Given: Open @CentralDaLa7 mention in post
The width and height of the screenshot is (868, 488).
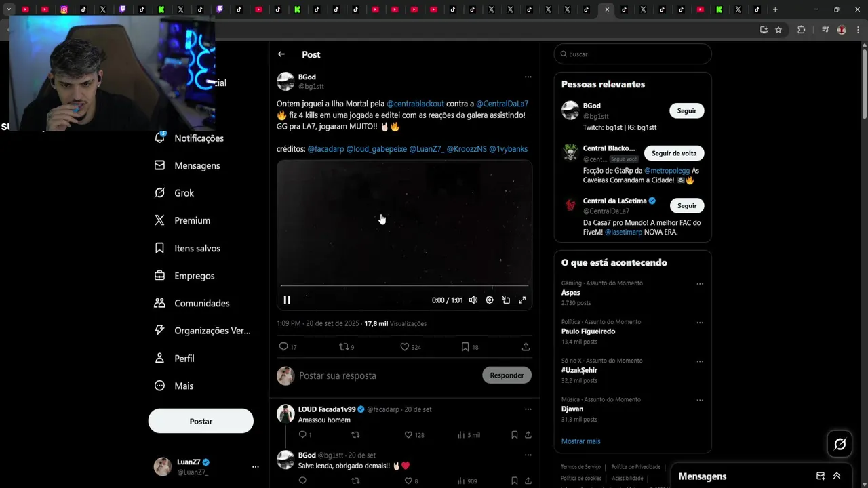Looking at the screenshot, I should point(502,104).
